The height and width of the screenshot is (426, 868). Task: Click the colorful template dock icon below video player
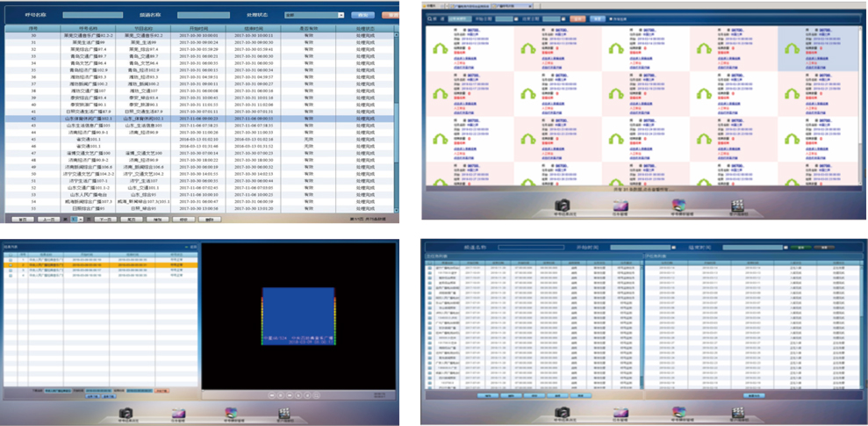click(232, 413)
